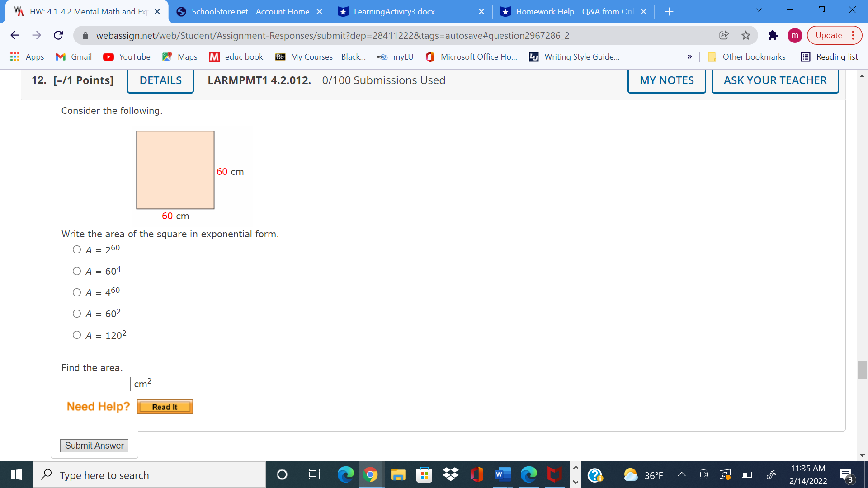
Task: Select radio button A equals 2 to 60
Action: pos(75,250)
